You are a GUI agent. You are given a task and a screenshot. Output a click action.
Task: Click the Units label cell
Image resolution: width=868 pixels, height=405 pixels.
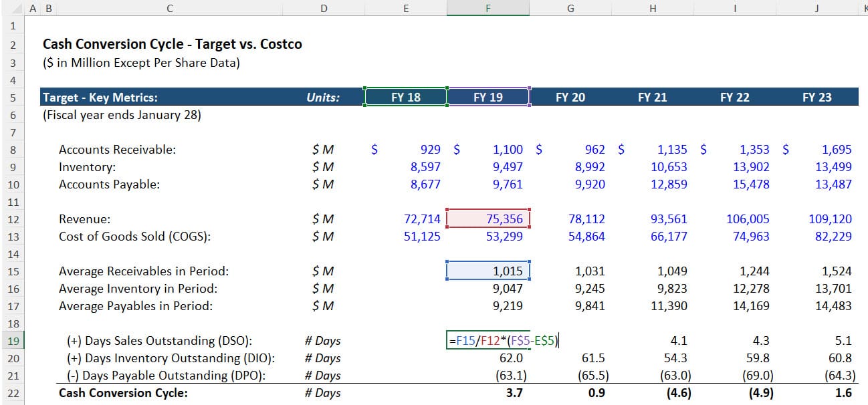pyautogui.click(x=324, y=97)
